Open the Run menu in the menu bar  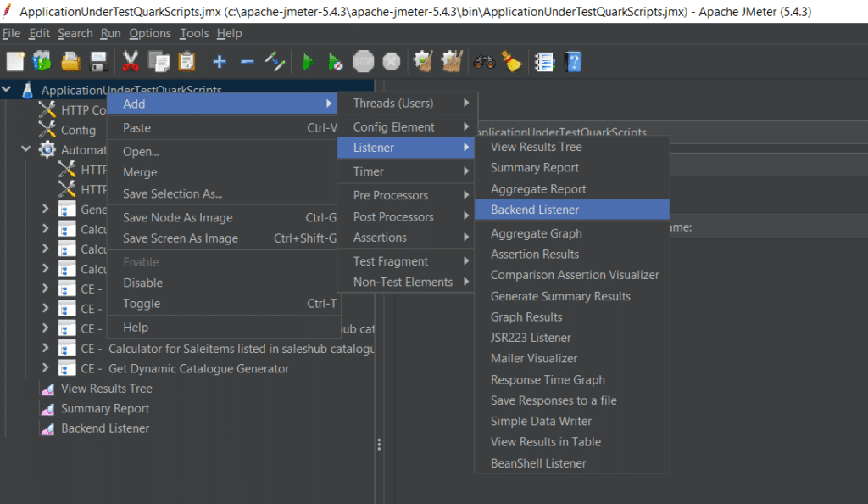pos(111,33)
